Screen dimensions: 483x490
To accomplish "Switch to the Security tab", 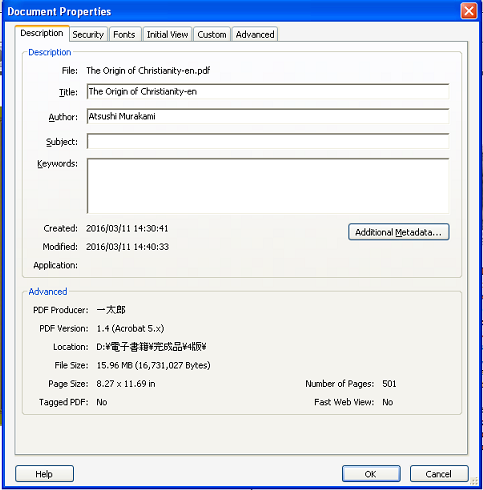I will click(x=88, y=34).
